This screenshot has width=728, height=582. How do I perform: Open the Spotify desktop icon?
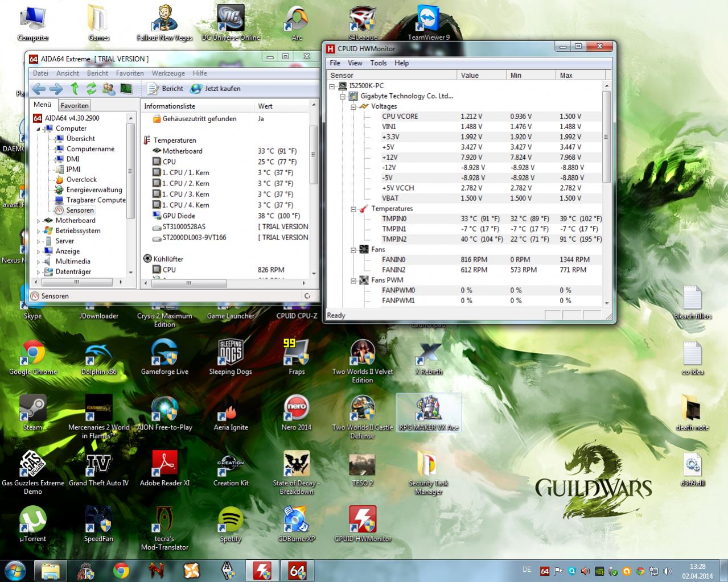point(231,525)
